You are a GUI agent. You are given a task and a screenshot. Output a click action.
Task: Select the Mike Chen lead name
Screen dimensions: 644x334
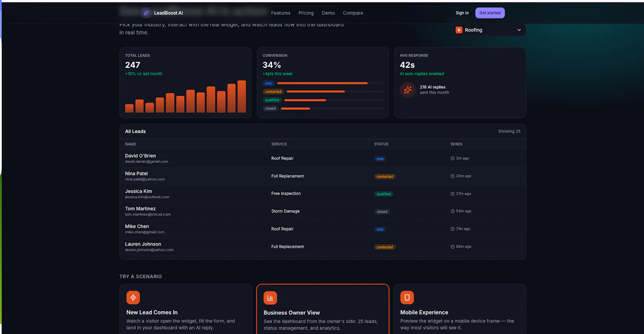[137, 226]
